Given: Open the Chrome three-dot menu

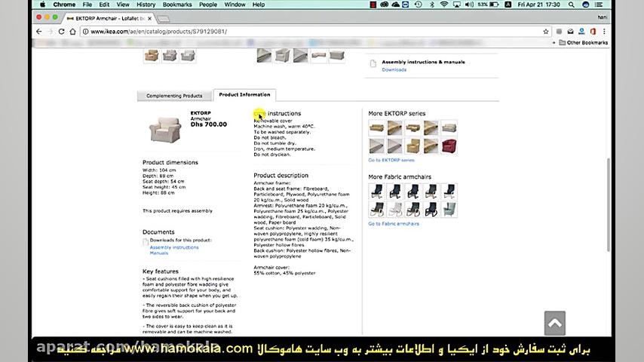Looking at the screenshot, I should tap(604, 31).
